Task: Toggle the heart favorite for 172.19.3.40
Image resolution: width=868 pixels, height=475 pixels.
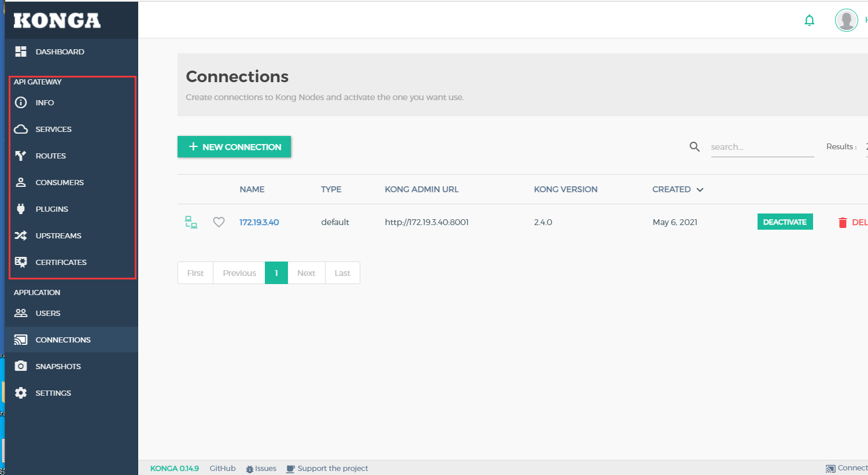Action: coord(219,222)
